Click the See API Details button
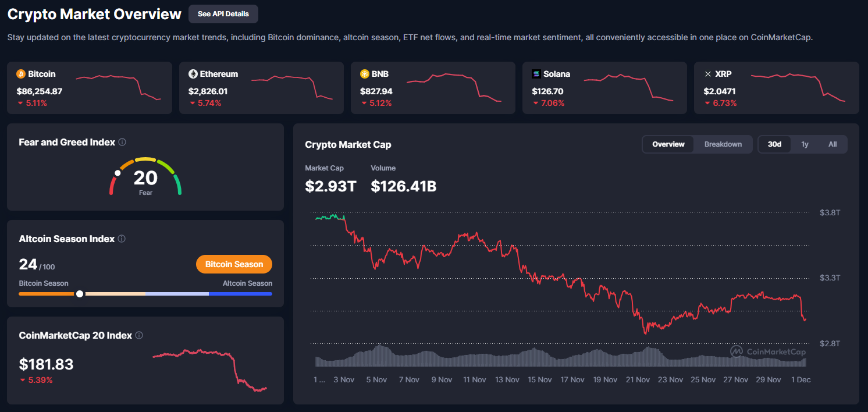868x412 pixels. point(223,14)
